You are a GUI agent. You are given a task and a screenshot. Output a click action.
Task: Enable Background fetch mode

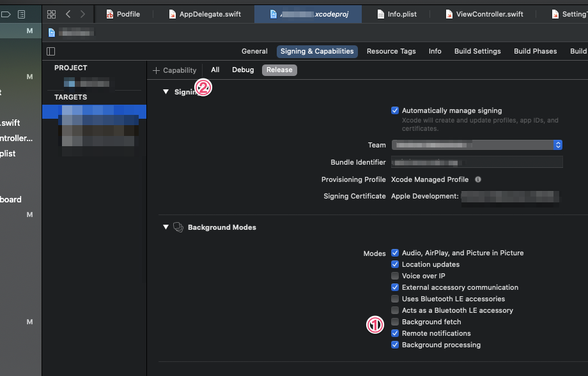click(395, 322)
